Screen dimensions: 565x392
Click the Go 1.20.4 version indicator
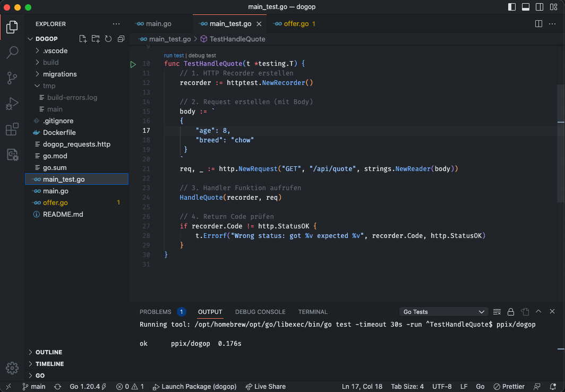pyautogui.click(x=88, y=387)
